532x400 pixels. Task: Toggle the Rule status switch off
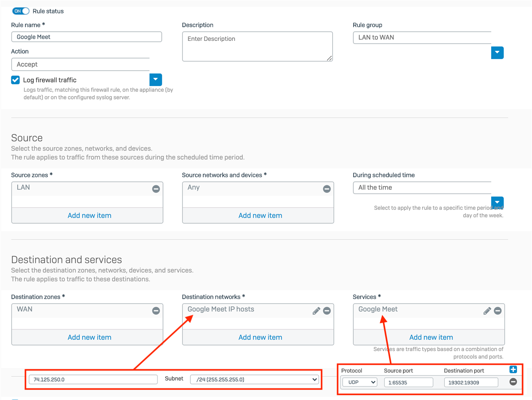tap(21, 11)
